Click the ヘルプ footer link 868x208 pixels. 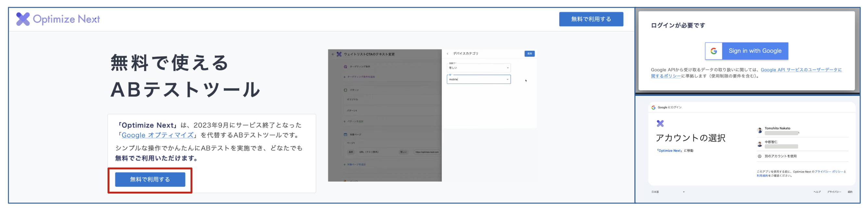click(x=817, y=192)
